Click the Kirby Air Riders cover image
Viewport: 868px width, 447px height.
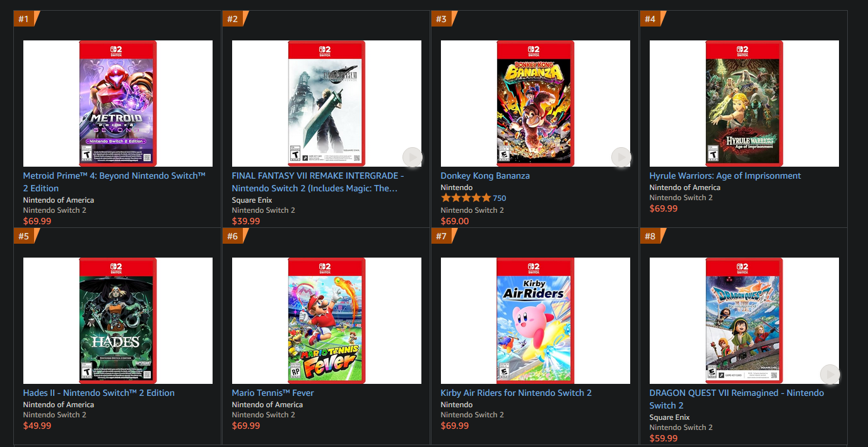536,321
